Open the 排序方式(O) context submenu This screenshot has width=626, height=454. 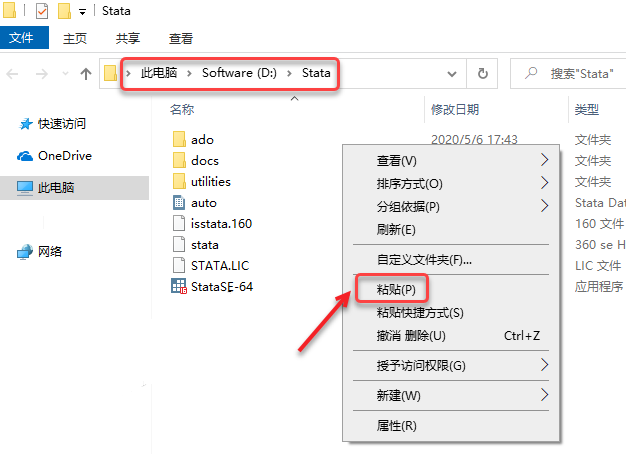click(451, 184)
